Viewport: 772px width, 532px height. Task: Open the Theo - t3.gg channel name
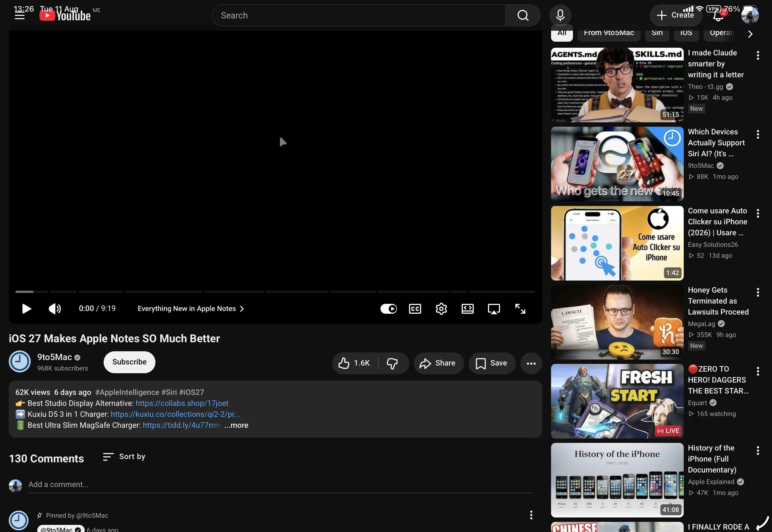[x=705, y=87]
